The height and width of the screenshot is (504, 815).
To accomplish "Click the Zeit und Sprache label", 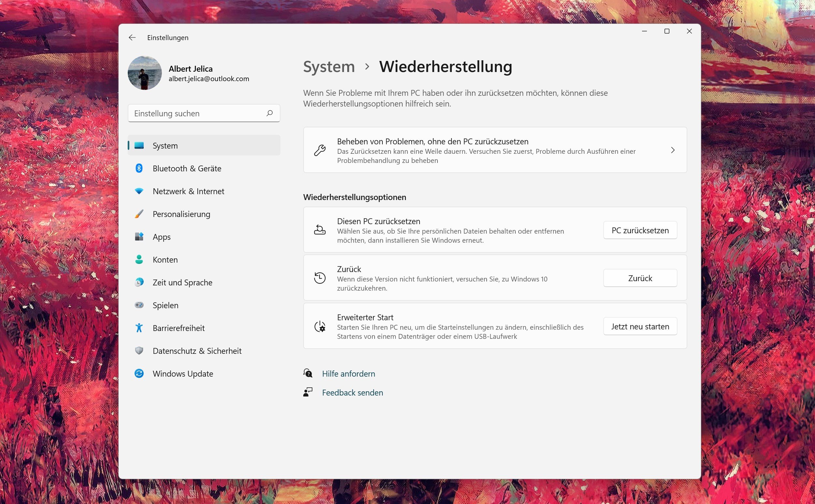I will pyautogui.click(x=183, y=282).
